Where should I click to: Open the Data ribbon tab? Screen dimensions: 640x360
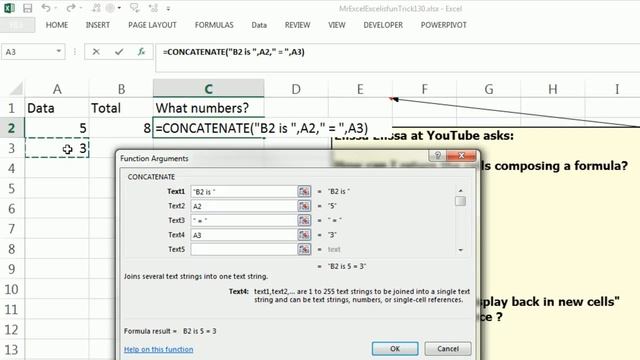pos(259,25)
